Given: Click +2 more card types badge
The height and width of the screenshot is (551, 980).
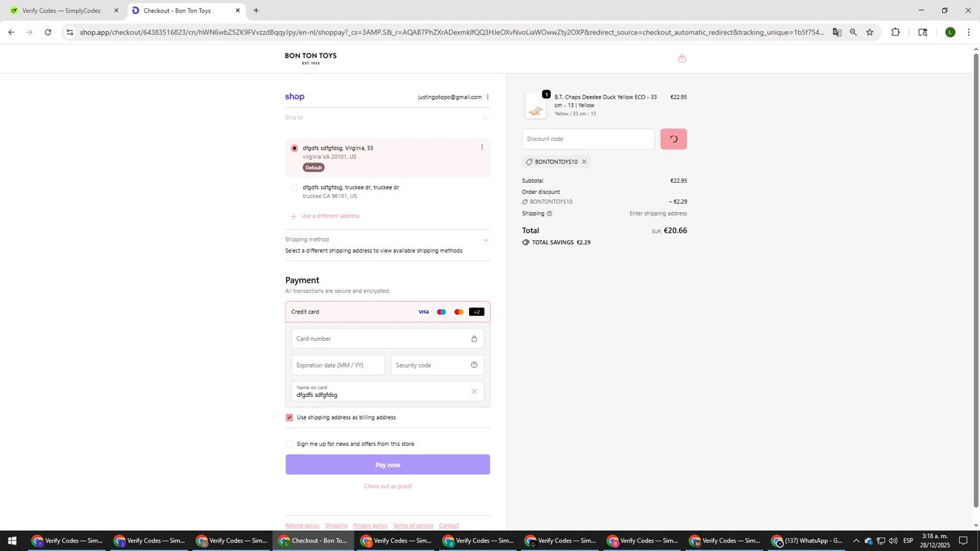Looking at the screenshot, I should click(x=477, y=312).
